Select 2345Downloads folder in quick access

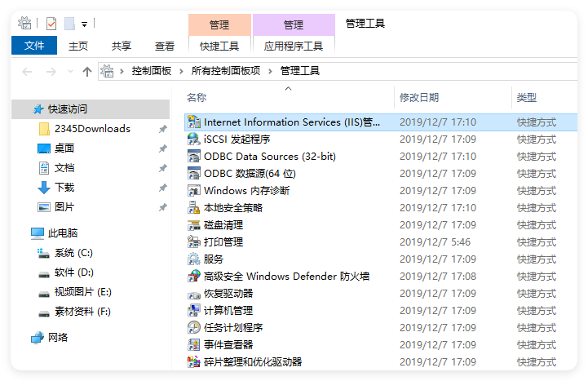(x=92, y=129)
